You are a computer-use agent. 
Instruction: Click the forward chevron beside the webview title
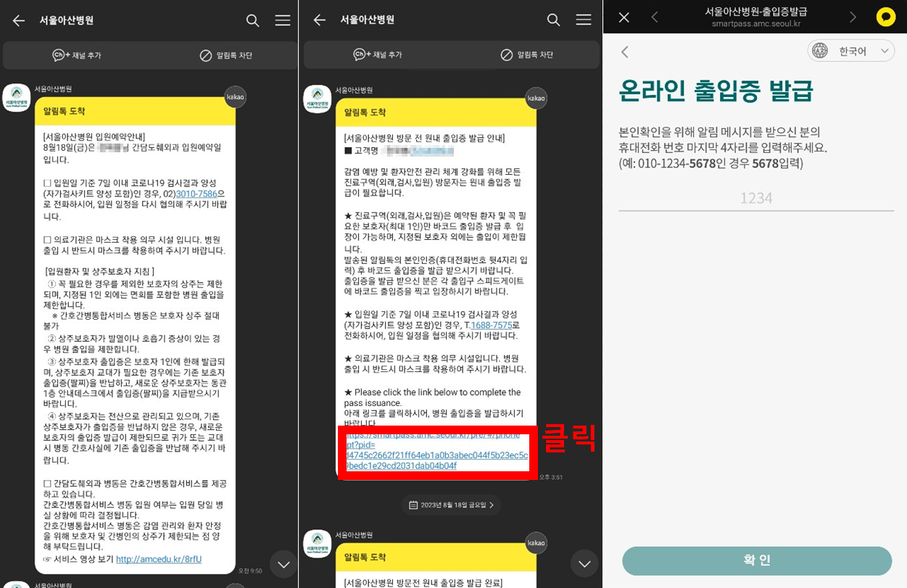(x=853, y=17)
